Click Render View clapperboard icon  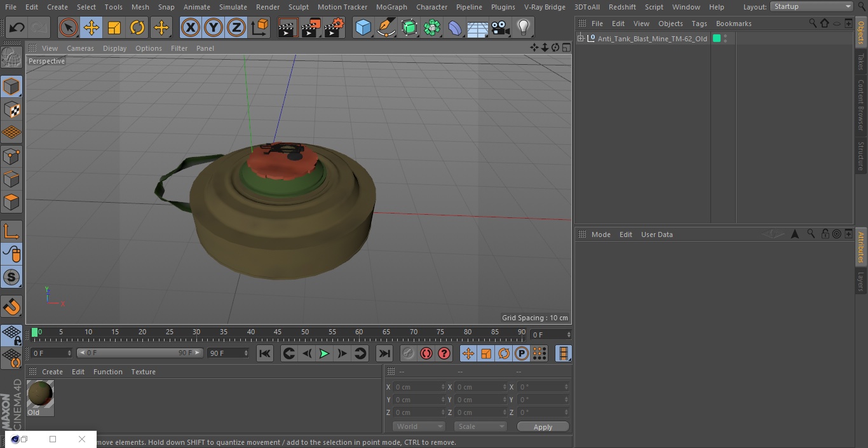coord(288,27)
